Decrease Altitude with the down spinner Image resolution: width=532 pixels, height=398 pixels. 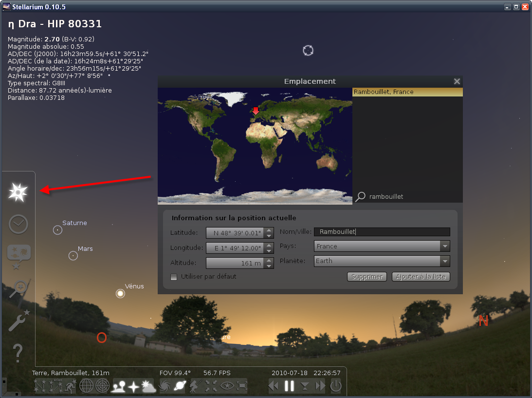click(269, 266)
